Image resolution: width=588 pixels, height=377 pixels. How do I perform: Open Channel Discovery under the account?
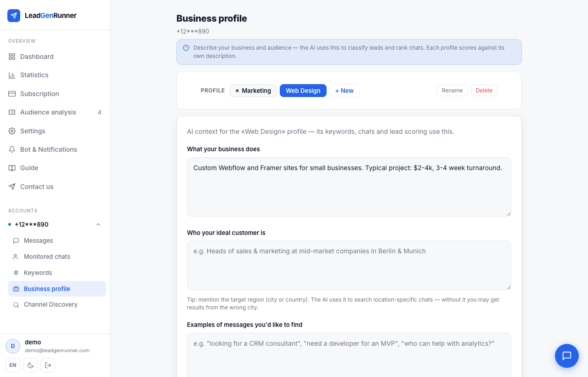pyautogui.click(x=57, y=304)
